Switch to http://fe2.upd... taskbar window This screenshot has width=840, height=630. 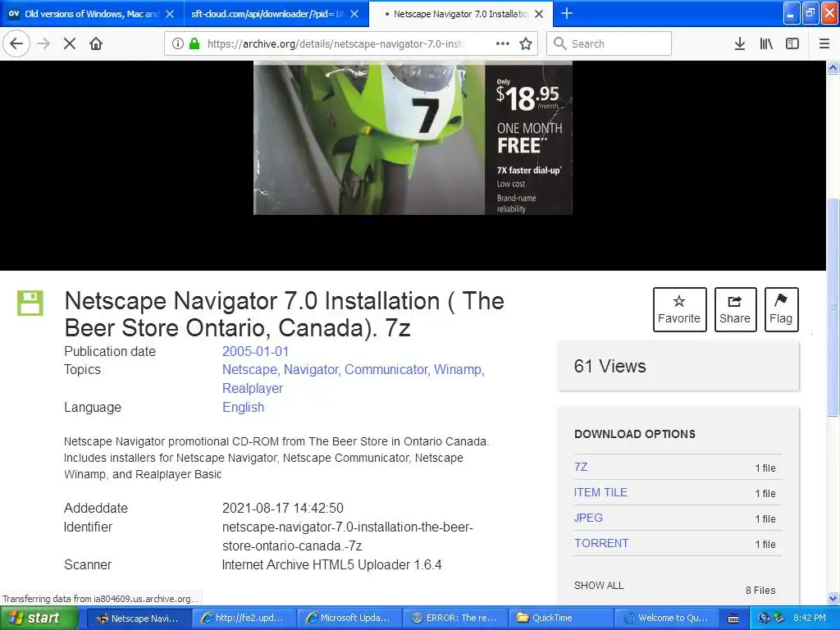pyautogui.click(x=243, y=619)
